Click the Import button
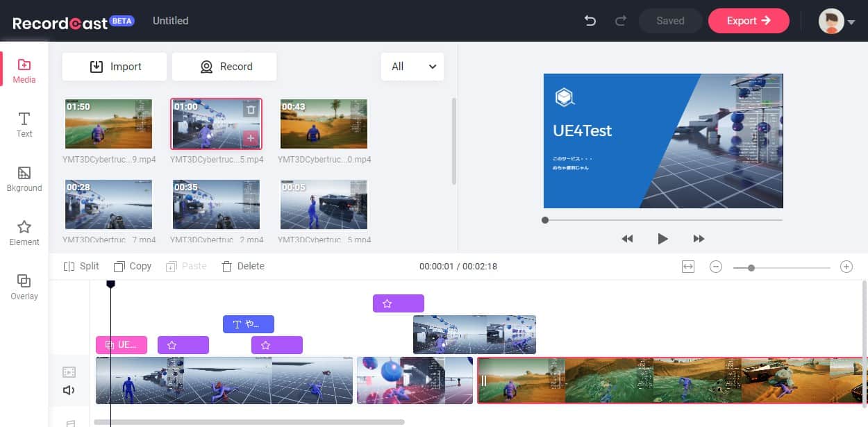This screenshot has height=427, width=868. 115,67
